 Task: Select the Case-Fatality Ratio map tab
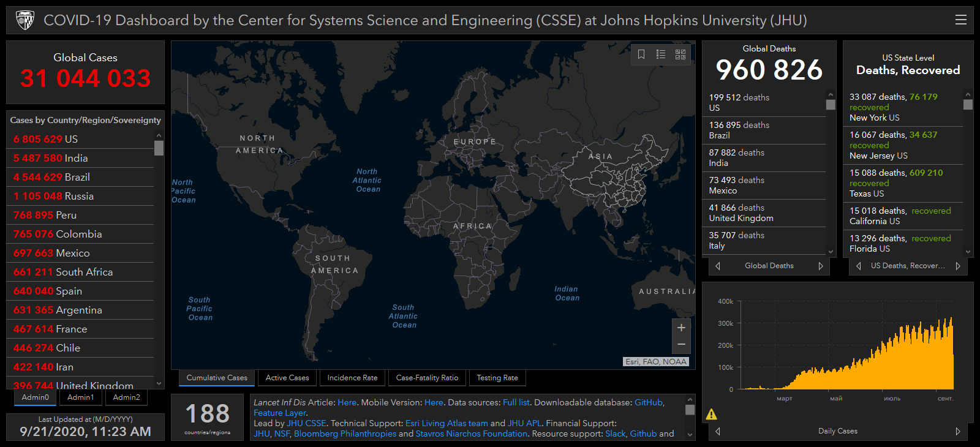pos(427,378)
